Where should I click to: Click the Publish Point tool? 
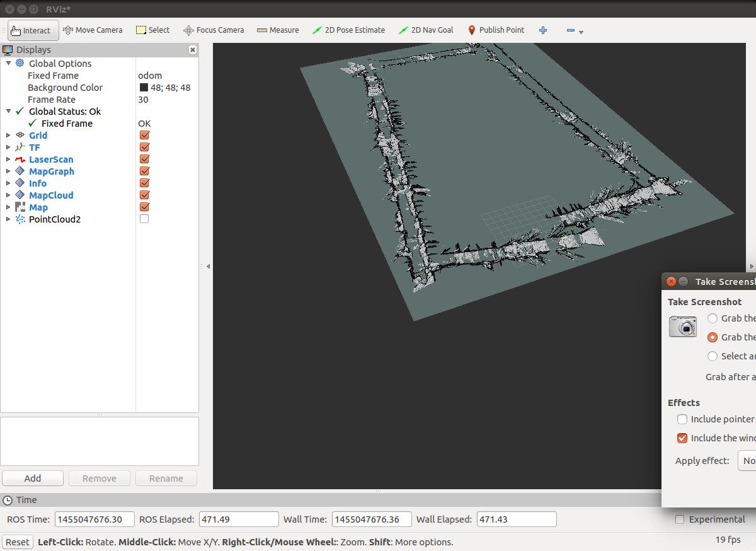coord(496,30)
